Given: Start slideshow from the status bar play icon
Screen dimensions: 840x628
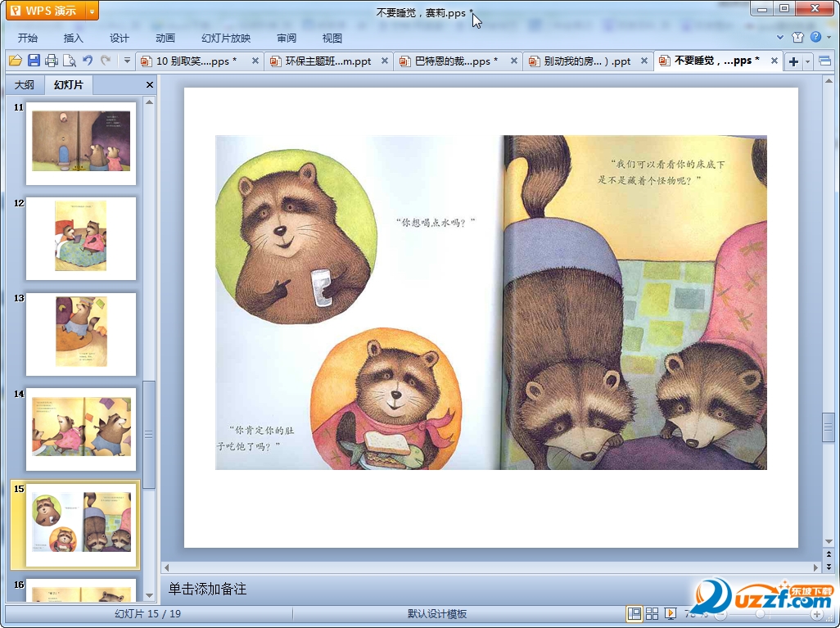Looking at the screenshot, I should pyautogui.click(x=671, y=614).
